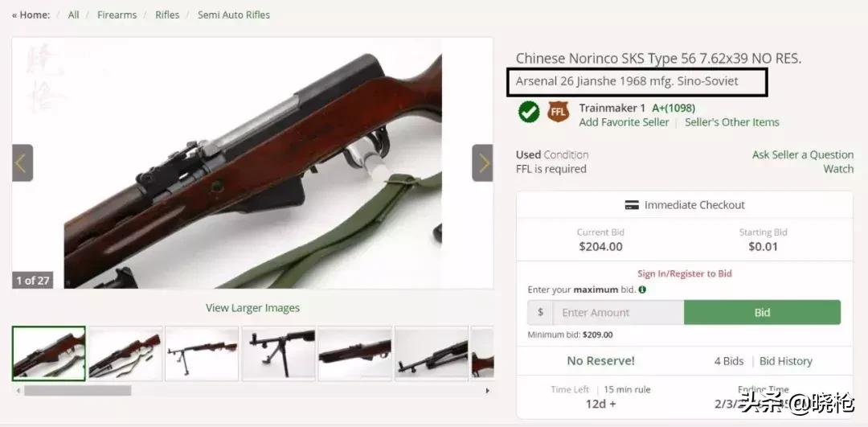Go to Rifles breadcrumb link
This screenshot has width=868, height=427.
[x=167, y=15]
